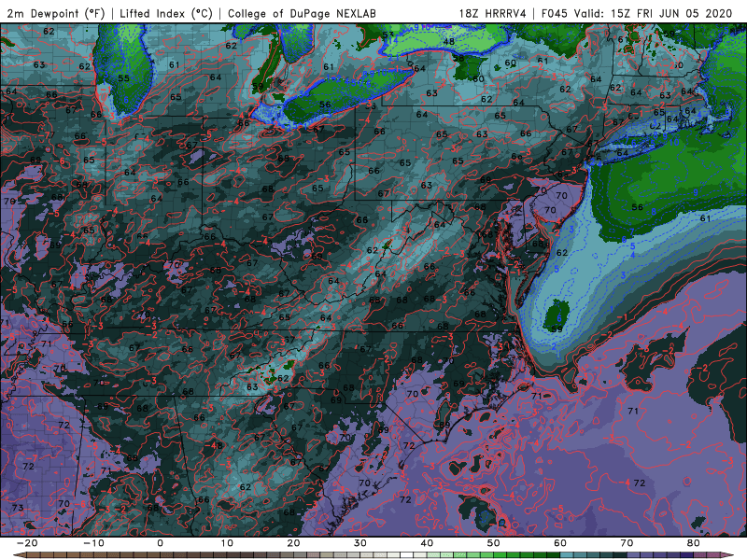The image size is (747, 560).
Task: Click the '50' colorbar tick label
Action: pos(494,543)
